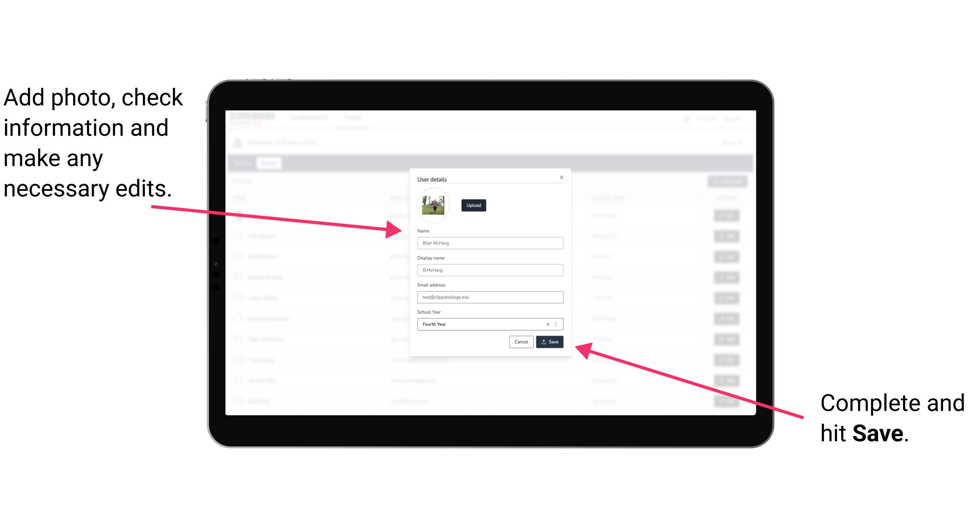The image size is (980, 527).
Task: Click the Email address input field
Action: click(490, 297)
